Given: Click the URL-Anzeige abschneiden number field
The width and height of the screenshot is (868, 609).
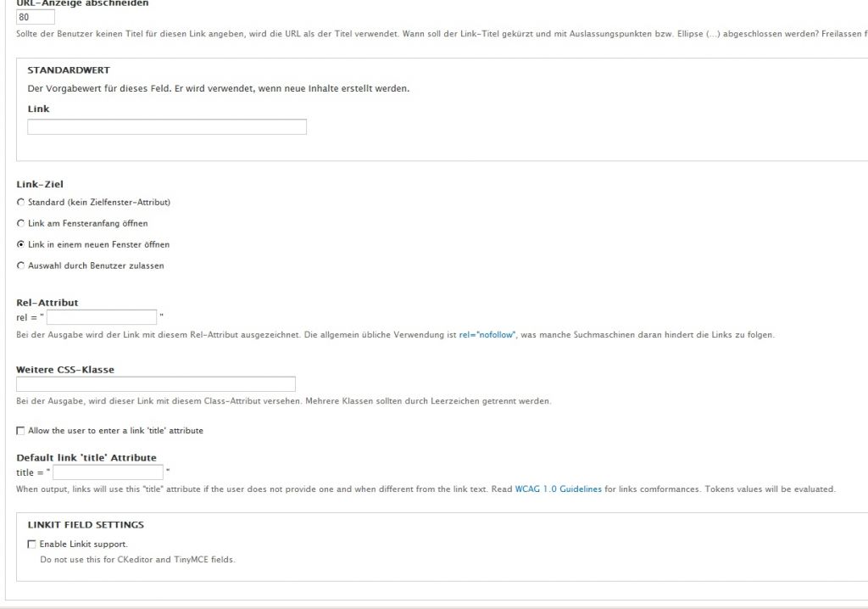Looking at the screenshot, I should coord(36,17).
